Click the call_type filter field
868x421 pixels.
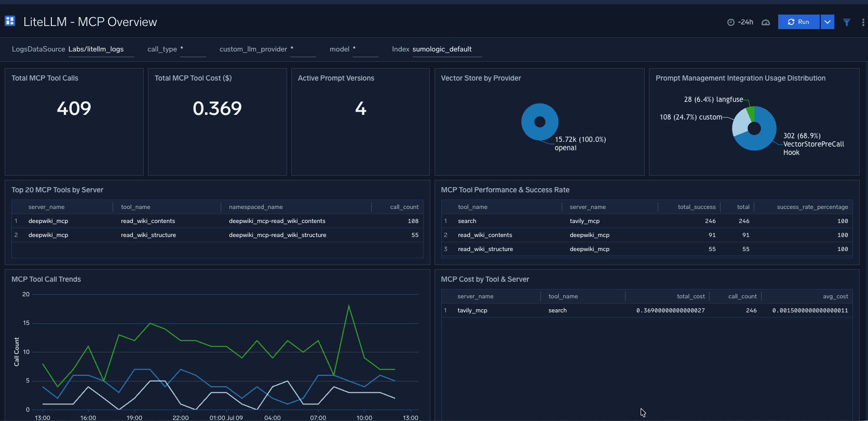click(193, 49)
